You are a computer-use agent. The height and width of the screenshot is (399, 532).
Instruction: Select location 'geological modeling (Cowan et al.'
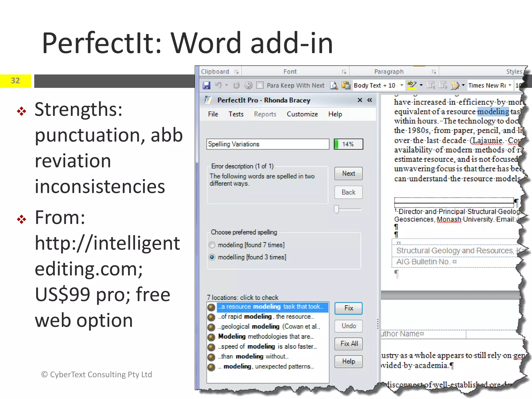(269, 327)
